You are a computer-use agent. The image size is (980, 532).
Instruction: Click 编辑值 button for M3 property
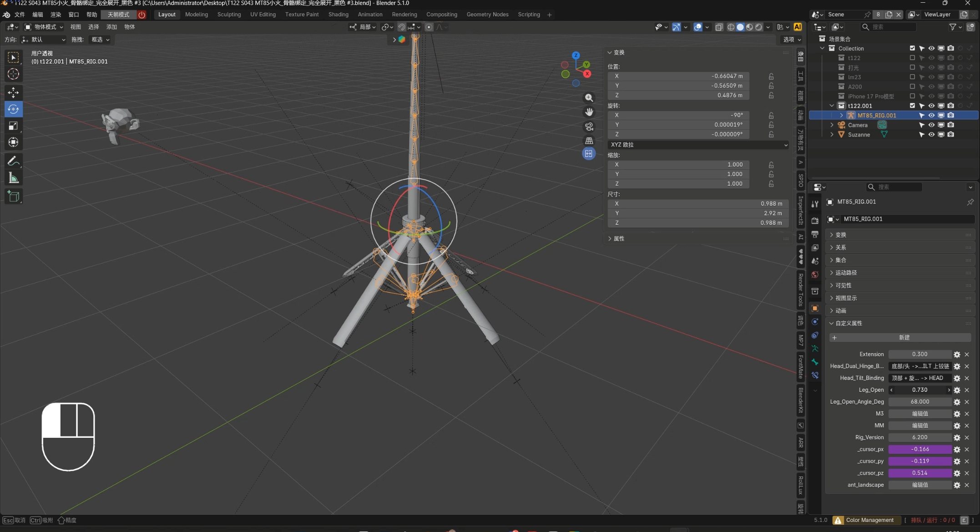coord(919,414)
